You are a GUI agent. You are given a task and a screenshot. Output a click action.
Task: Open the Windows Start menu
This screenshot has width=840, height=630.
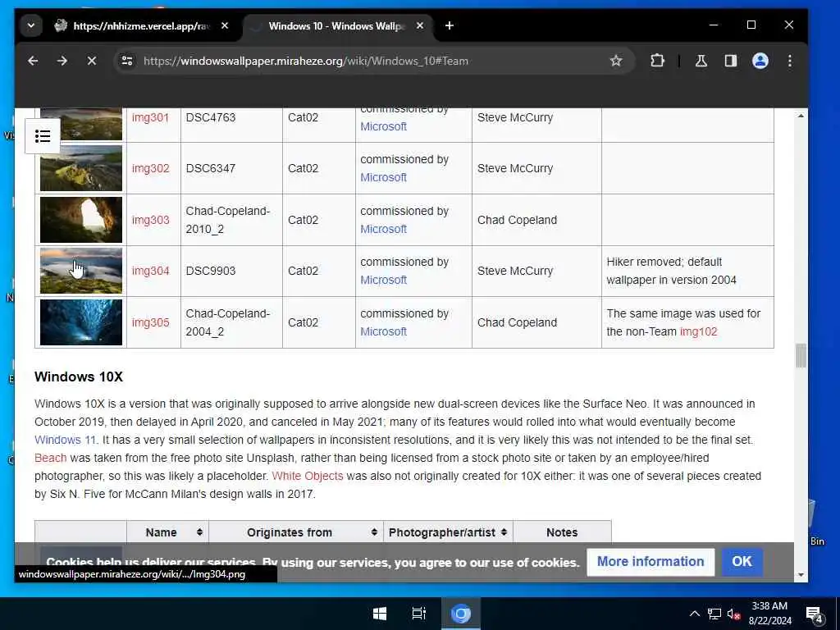(x=379, y=614)
